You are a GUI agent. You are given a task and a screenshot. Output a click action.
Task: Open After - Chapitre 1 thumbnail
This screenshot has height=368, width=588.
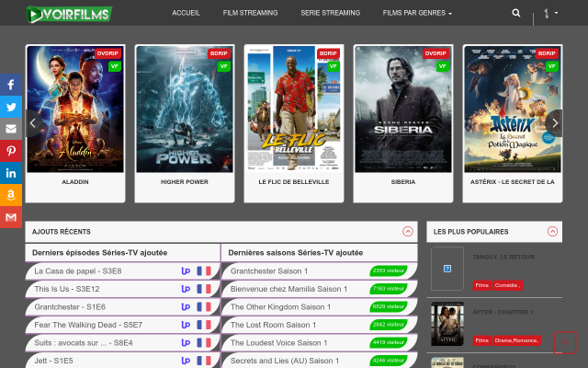coord(447,324)
